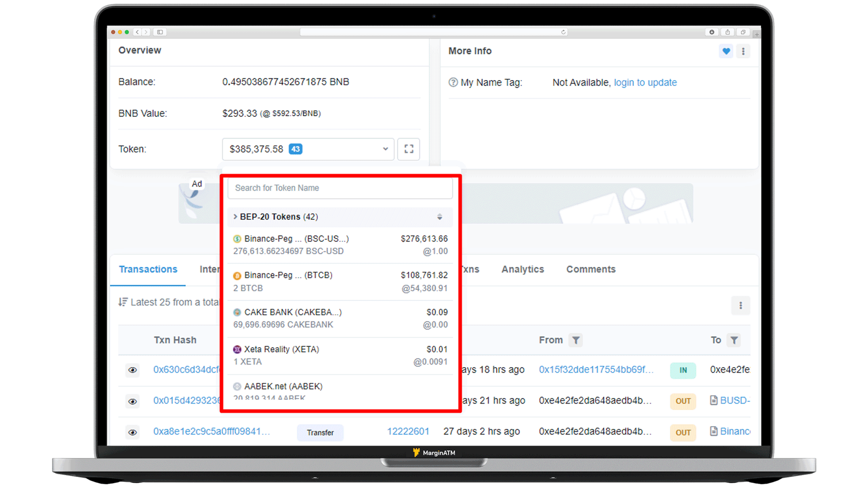Open the Token $385,375.58 dropdown
Viewport: 868px width, 488px height.
(x=308, y=149)
